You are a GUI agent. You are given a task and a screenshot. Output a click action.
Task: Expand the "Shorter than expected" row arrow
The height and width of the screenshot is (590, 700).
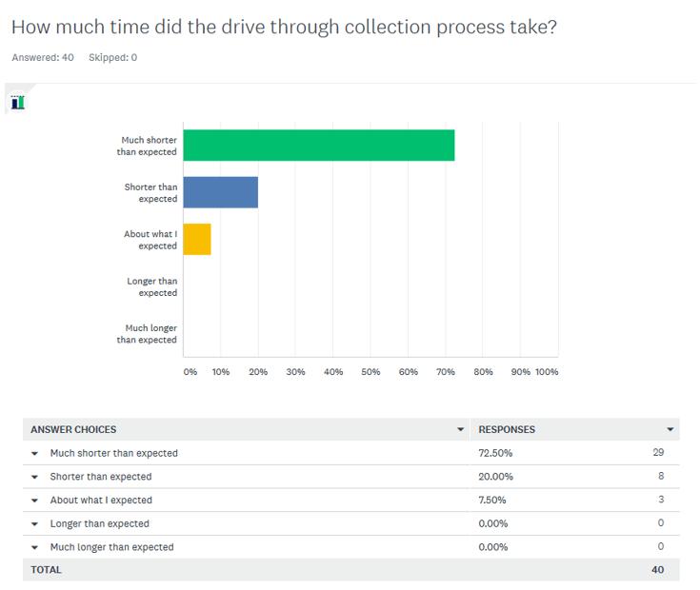click(35, 478)
